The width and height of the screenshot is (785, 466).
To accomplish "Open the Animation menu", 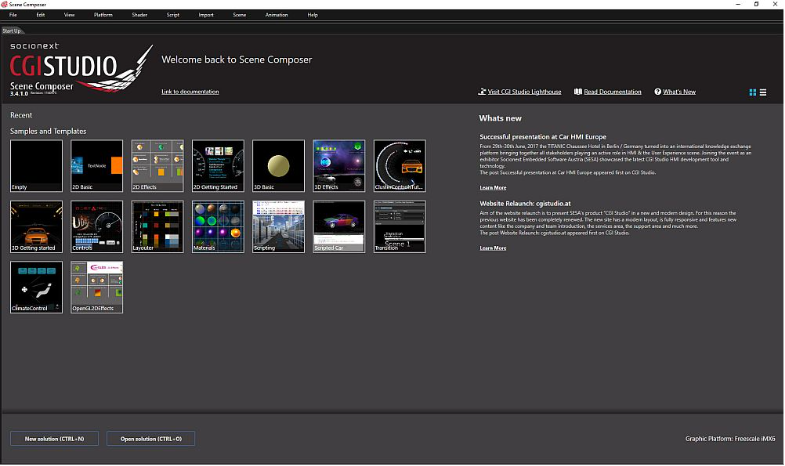I will 276,15.
